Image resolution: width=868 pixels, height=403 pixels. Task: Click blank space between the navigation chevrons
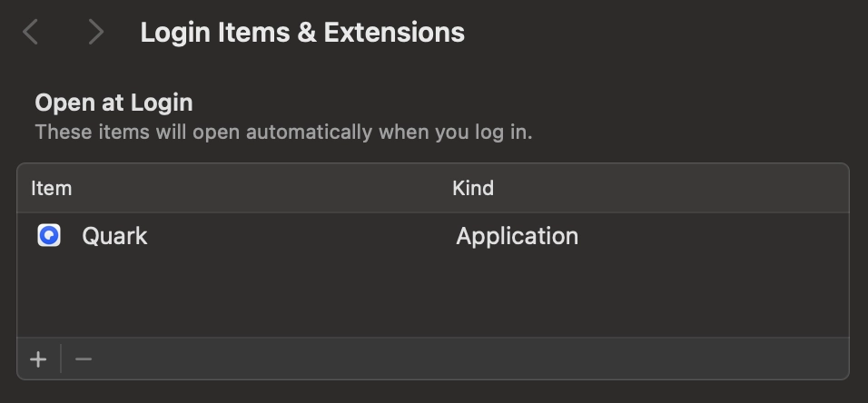(x=64, y=32)
